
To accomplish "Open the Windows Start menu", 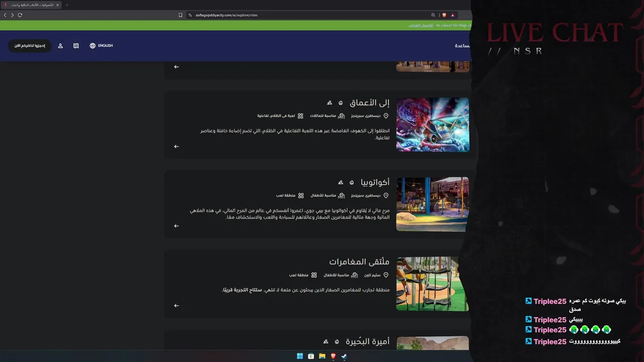I will pyautogui.click(x=300, y=356).
